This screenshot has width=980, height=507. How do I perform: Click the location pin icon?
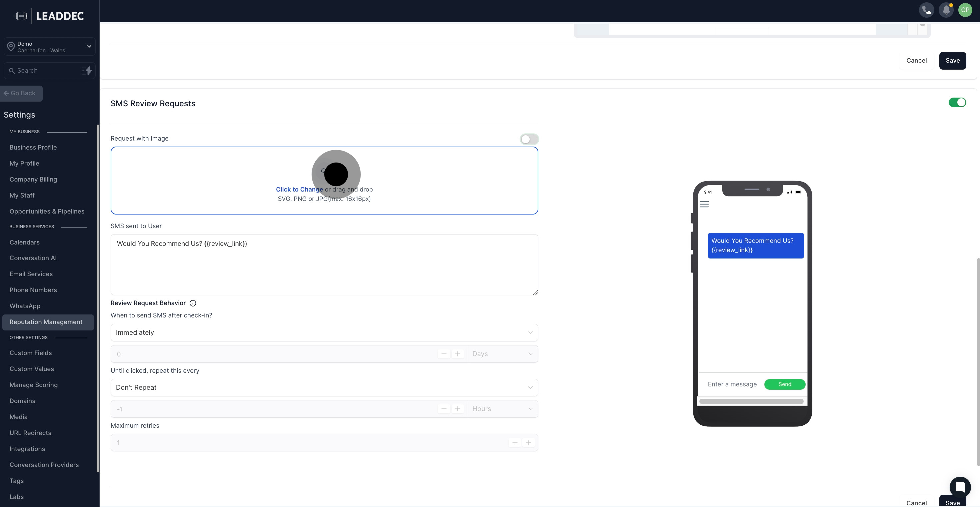click(x=11, y=47)
